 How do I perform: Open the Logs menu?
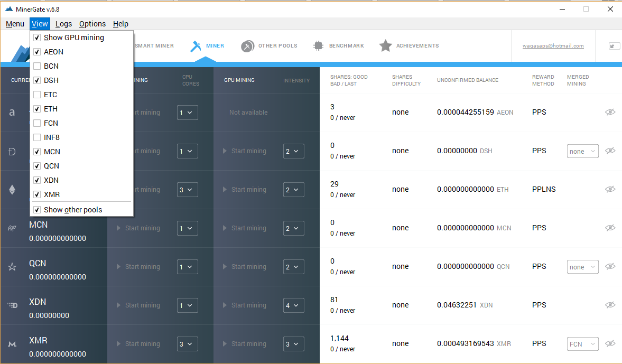(x=63, y=24)
